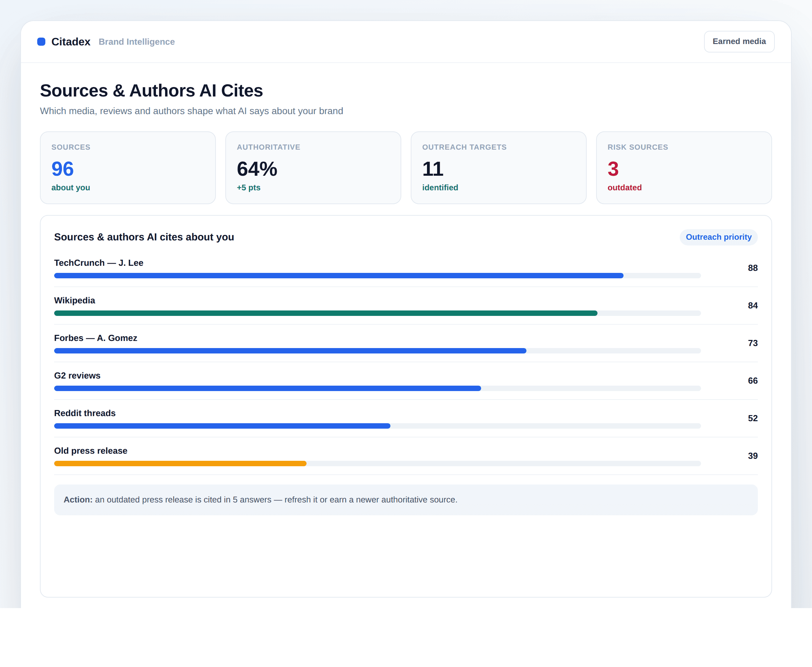812x667 pixels.
Task: Click the Citadex brand name
Action: [x=71, y=42]
